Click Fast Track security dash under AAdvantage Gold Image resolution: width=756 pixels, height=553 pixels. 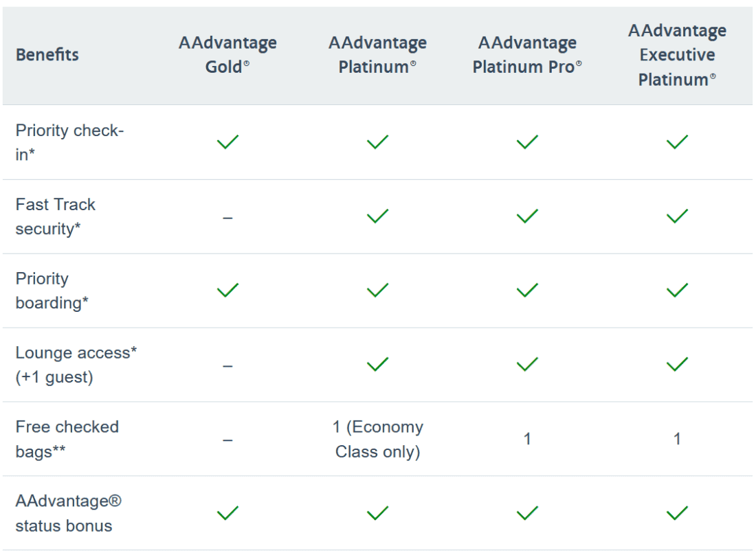tap(227, 218)
